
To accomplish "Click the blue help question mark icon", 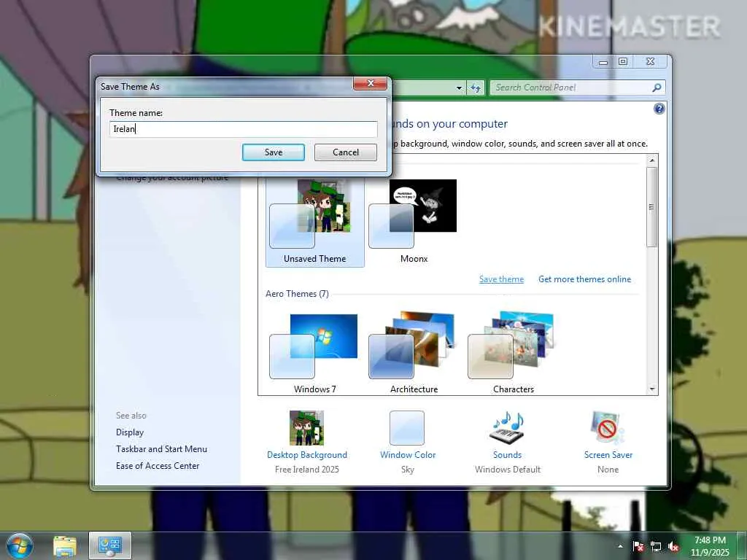I will [659, 109].
